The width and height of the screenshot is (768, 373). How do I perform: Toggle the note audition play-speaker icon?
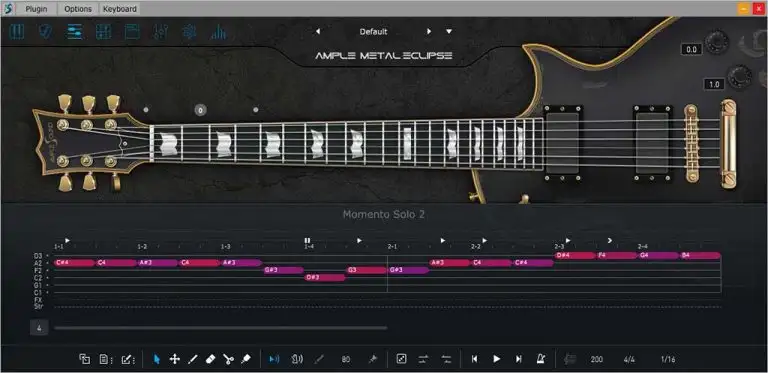pyautogui.click(x=274, y=359)
